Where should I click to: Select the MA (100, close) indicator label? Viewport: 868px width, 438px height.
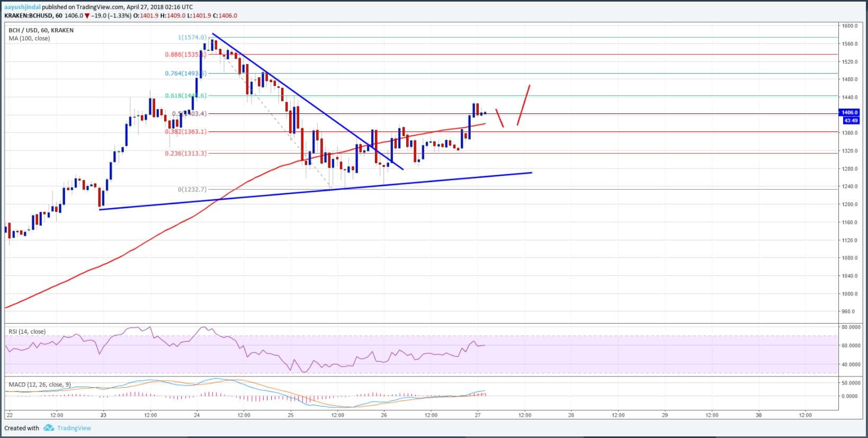point(29,38)
